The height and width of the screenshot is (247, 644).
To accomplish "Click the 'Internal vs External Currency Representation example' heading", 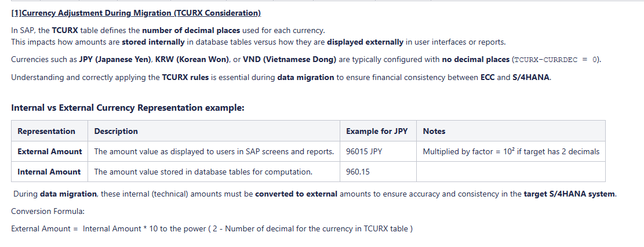I will point(128,108).
